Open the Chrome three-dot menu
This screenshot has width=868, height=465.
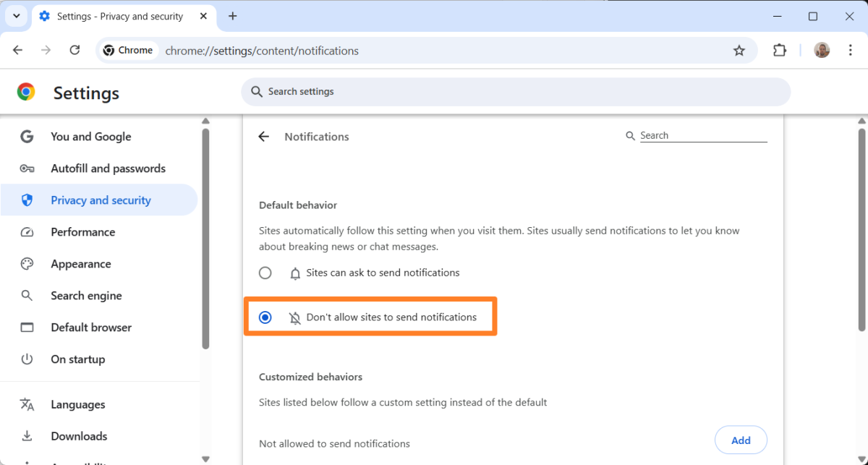point(850,50)
